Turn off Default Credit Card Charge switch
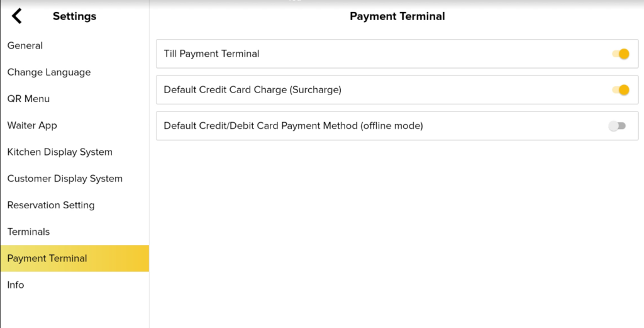The width and height of the screenshot is (644, 328). [x=620, y=90]
